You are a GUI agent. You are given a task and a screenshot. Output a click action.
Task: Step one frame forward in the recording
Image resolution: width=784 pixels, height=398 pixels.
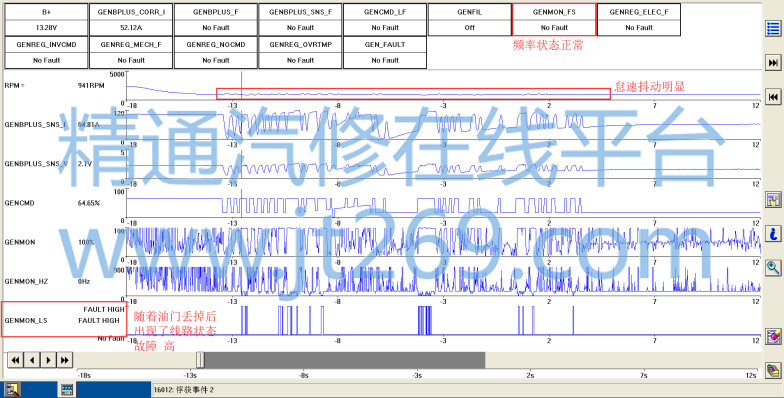click(x=48, y=360)
